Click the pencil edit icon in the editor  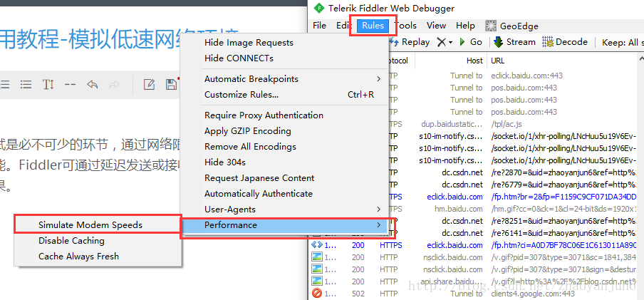pyautogui.click(x=149, y=85)
